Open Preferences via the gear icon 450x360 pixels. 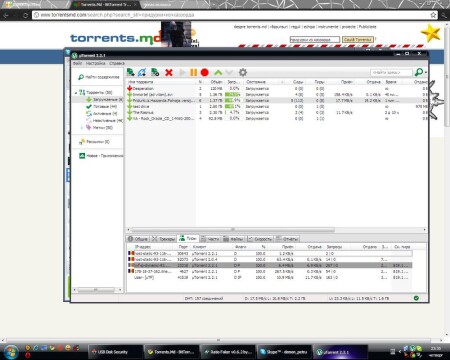[x=243, y=72]
